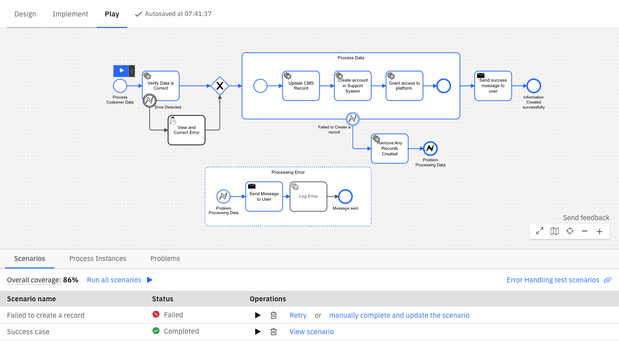Click the Completed status label
The image size is (619, 364).
(x=181, y=331)
